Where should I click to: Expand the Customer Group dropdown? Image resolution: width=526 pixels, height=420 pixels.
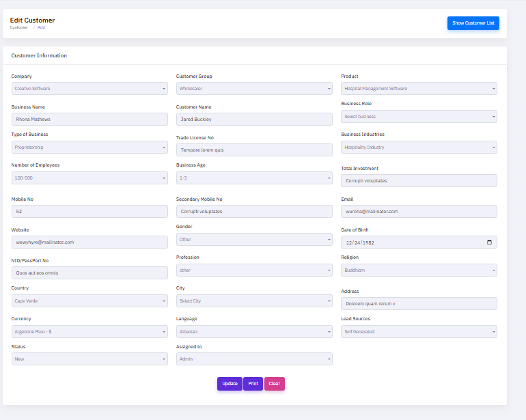pos(254,89)
